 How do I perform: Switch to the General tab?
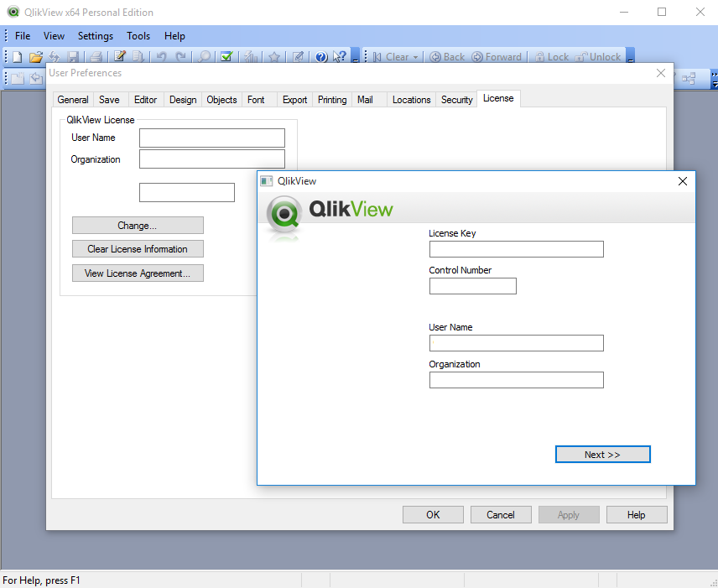[73, 100]
